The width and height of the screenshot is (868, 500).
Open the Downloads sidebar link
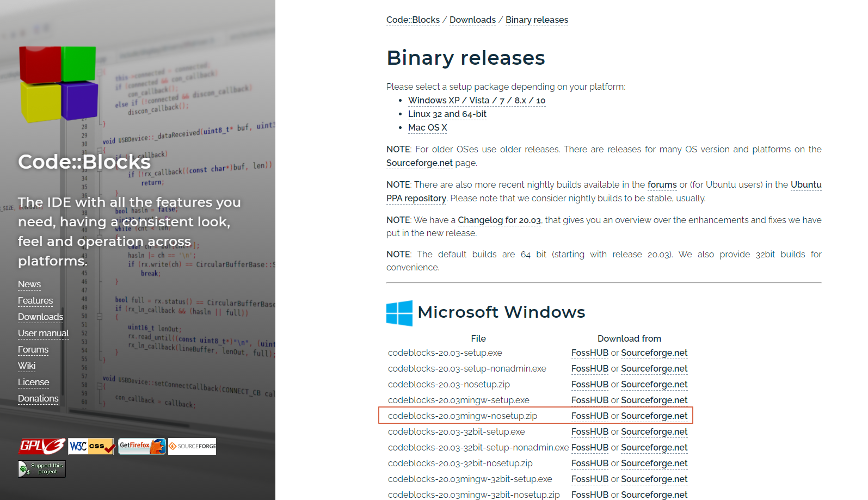[41, 317]
